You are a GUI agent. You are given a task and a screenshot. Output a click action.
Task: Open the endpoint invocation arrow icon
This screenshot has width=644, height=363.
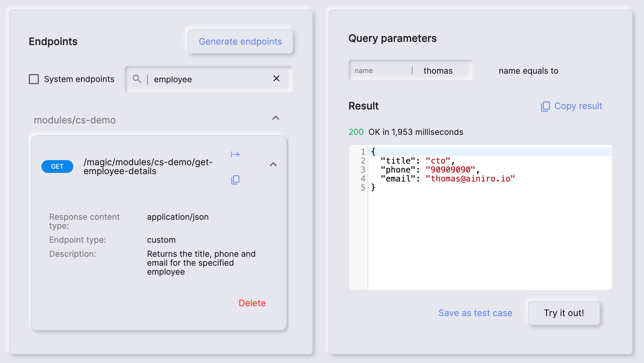235,154
